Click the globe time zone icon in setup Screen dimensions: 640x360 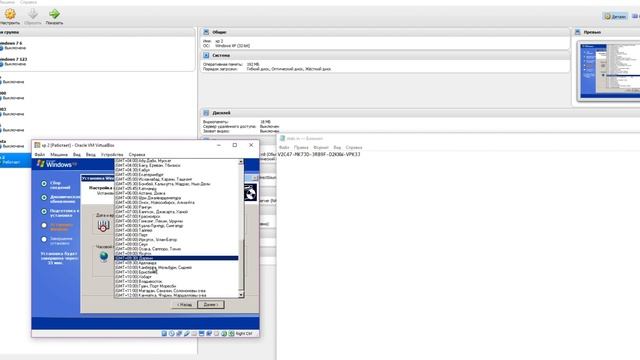point(104,256)
